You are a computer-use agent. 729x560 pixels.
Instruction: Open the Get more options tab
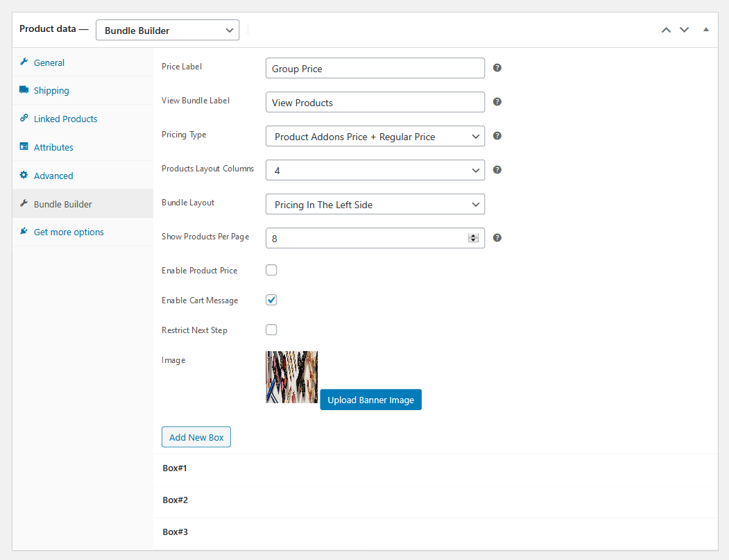(x=68, y=232)
